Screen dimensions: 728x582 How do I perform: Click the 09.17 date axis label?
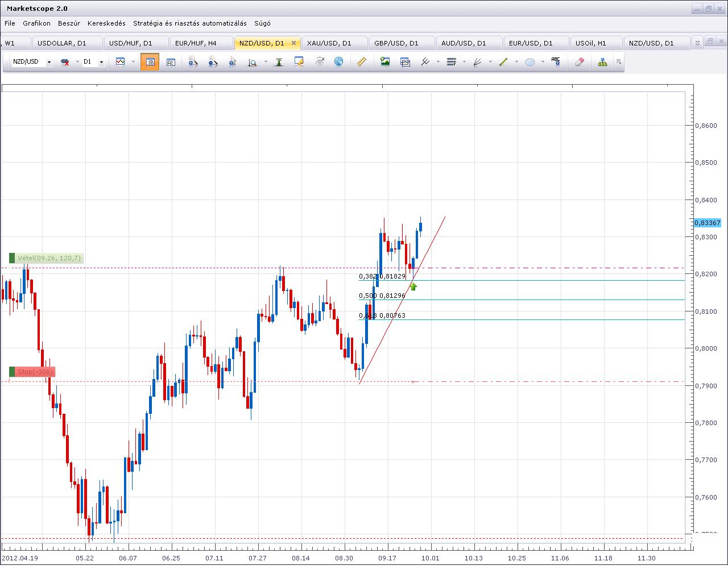point(387,558)
